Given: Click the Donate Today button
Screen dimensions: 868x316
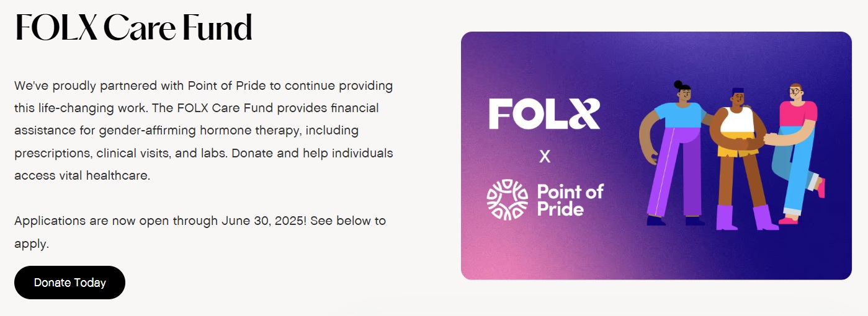Looking at the screenshot, I should click(x=69, y=283).
